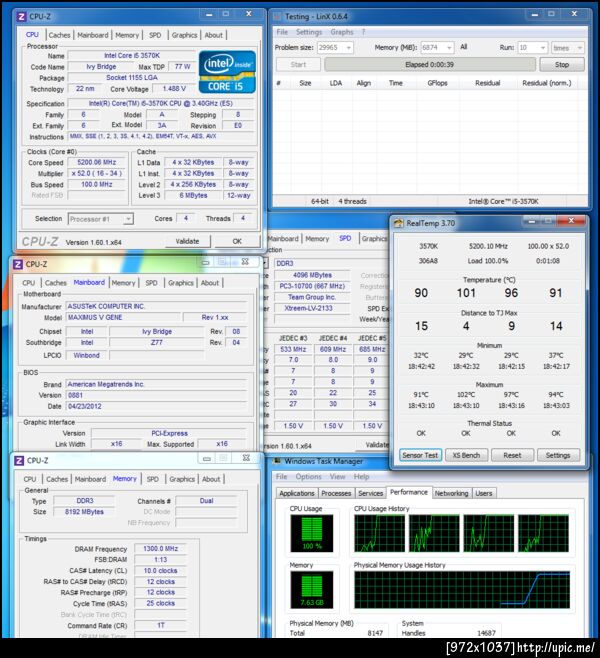
Task: Click the Stop button in LinX
Action: point(562,65)
